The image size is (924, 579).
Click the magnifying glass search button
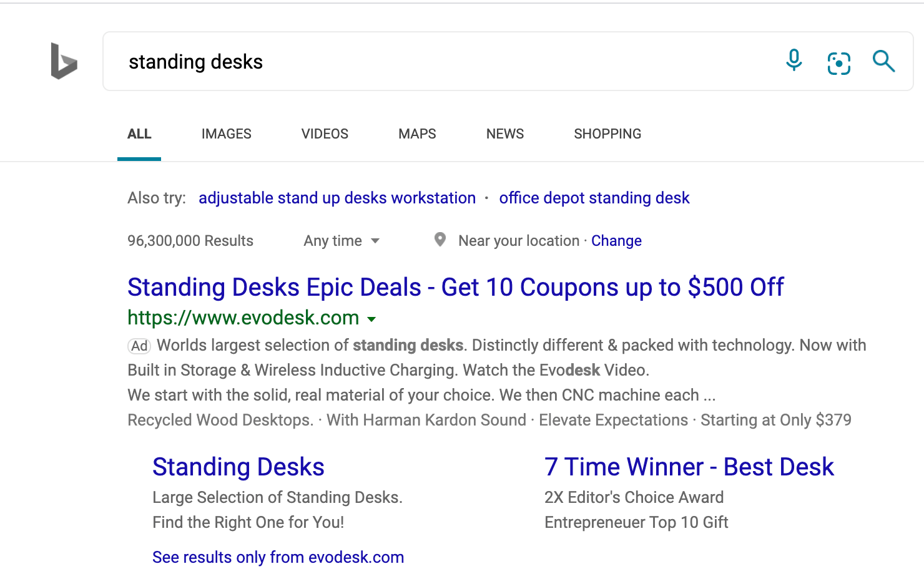[x=883, y=61]
